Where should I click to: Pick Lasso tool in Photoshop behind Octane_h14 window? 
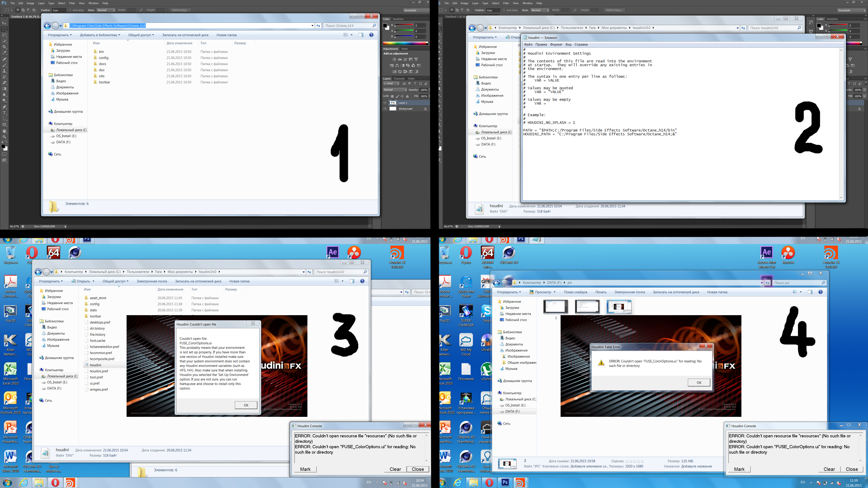tap(4, 35)
